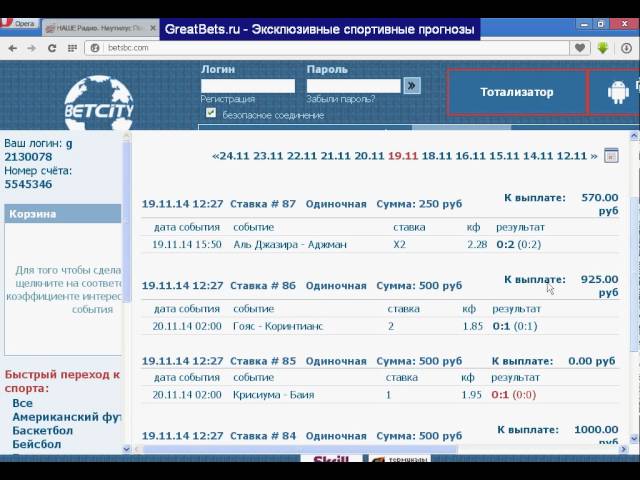Click main content scrollbar down arrow
The width and height of the screenshot is (640, 480).
[x=634, y=439]
